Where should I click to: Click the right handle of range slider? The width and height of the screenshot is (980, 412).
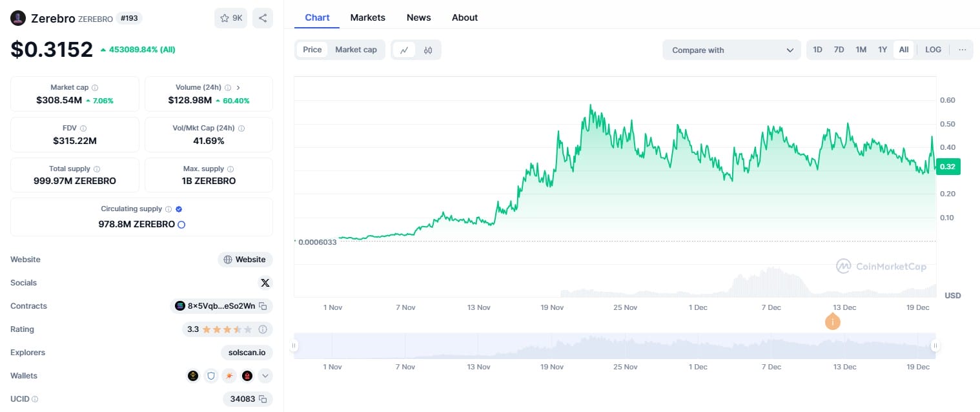(935, 346)
